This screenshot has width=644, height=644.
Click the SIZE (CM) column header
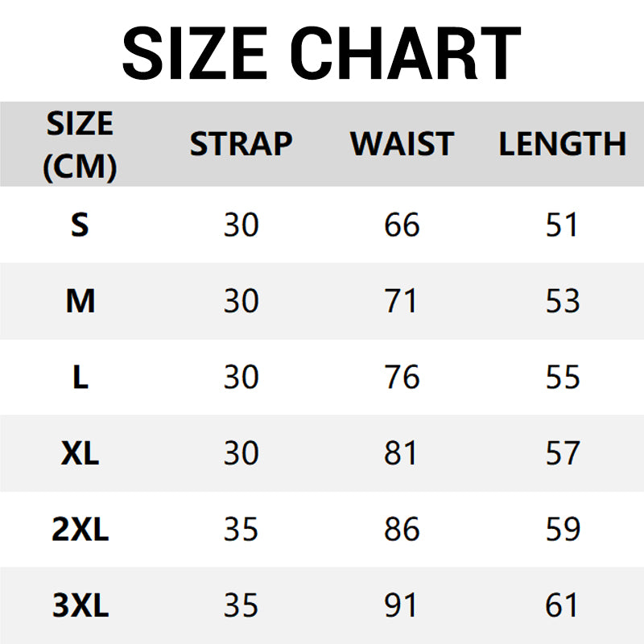click(x=80, y=146)
